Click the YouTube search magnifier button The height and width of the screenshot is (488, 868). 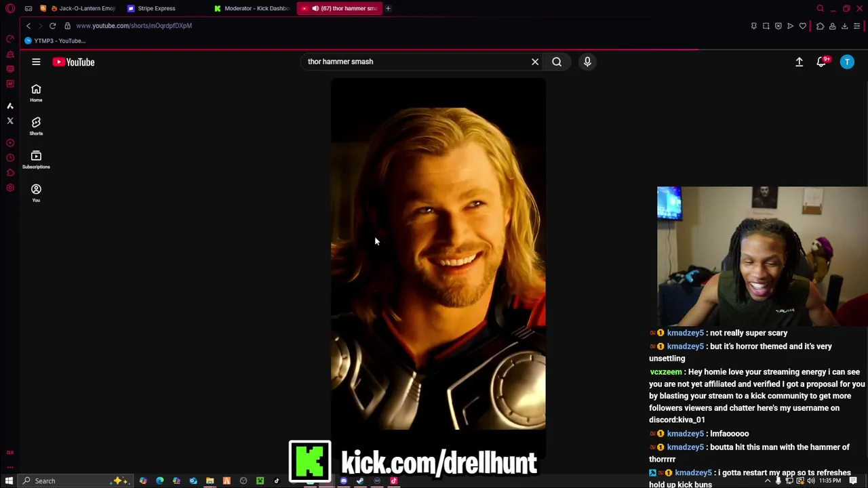pyautogui.click(x=557, y=62)
